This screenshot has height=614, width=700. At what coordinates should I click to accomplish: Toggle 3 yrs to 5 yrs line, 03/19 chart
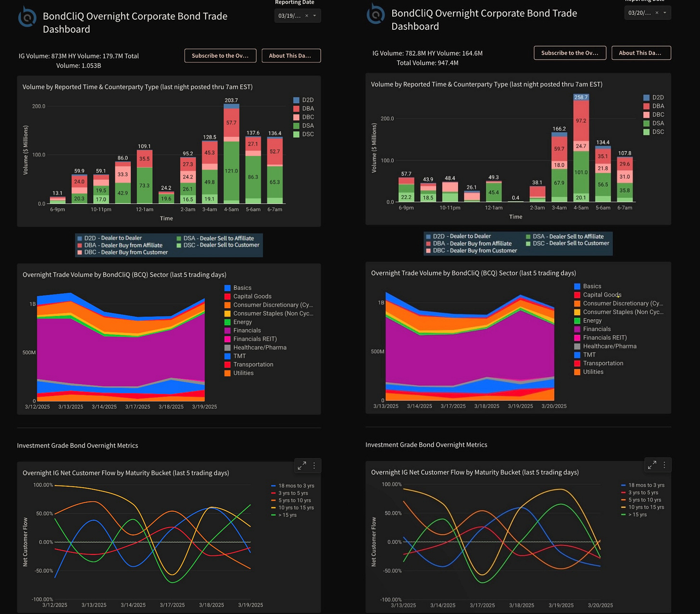click(x=289, y=493)
